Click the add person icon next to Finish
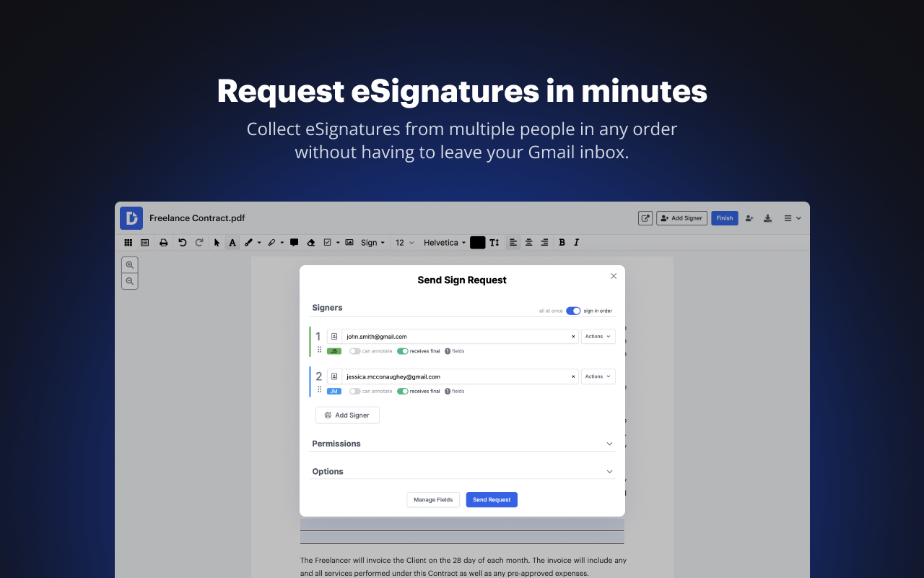 click(749, 218)
